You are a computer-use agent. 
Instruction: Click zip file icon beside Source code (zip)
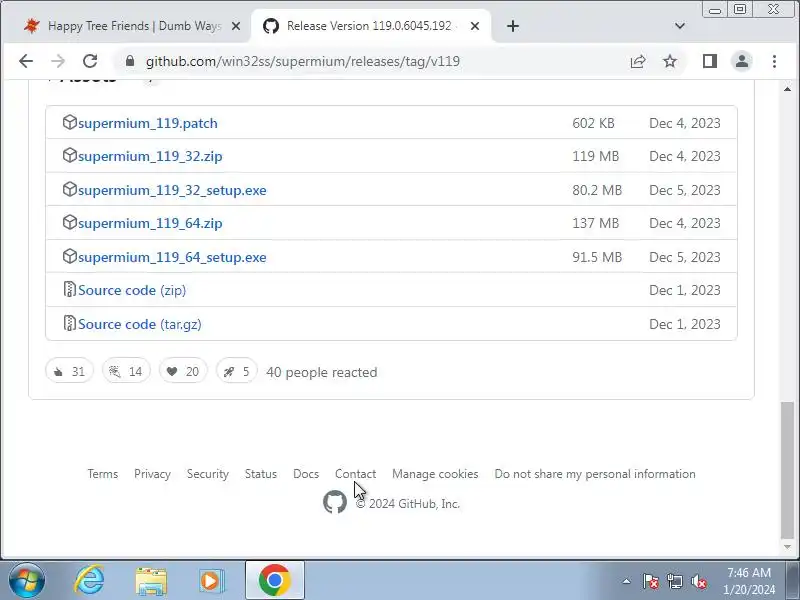(x=69, y=289)
